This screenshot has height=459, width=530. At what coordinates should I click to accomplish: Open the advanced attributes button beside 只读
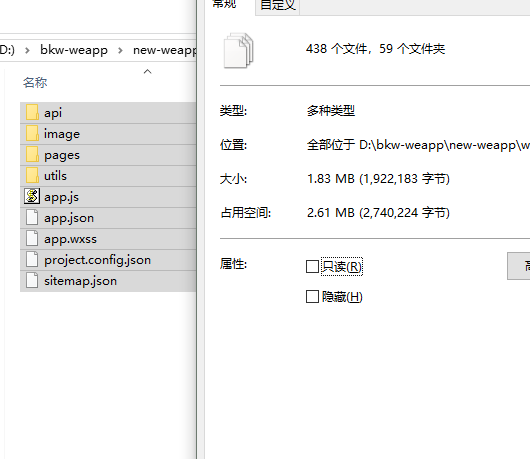click(519, 266)
